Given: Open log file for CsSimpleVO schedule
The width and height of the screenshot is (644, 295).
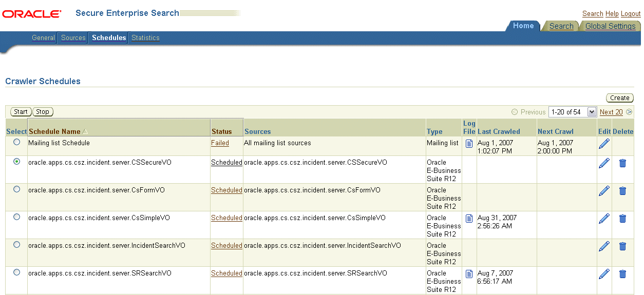Looking at the screenshot, I should (469, 219).
